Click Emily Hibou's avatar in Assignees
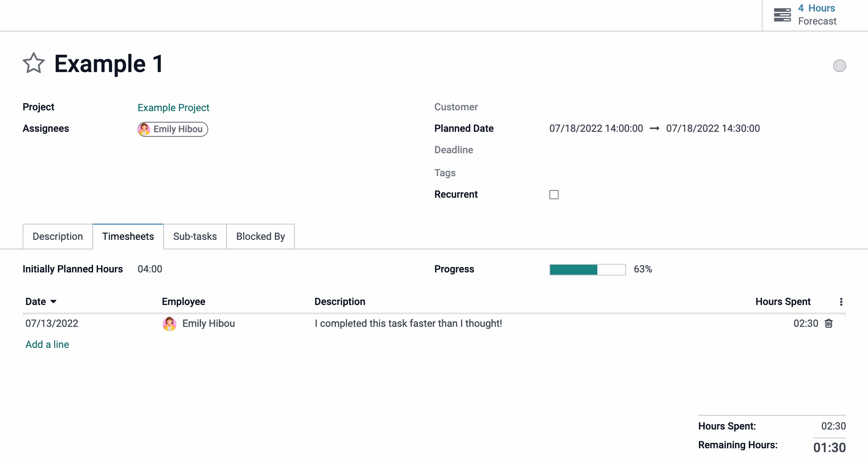Screen dimensions: 868x459 pos(144,129)
